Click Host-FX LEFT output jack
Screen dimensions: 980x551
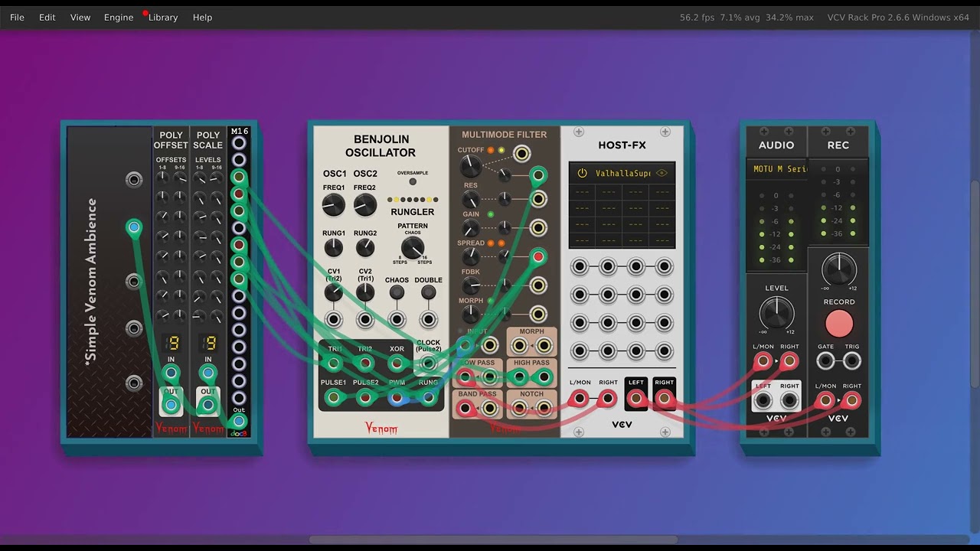click(x=636, y=398)
